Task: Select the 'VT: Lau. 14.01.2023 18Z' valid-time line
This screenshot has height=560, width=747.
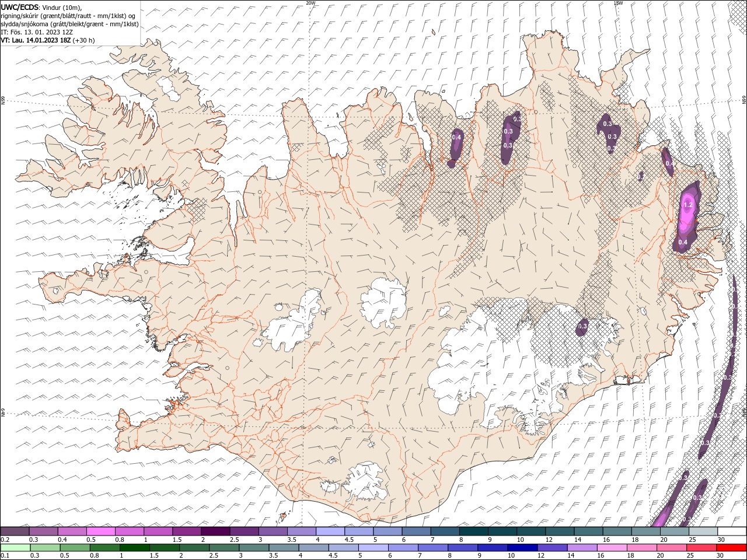Action: pyautogui.click(x=36, y=40)
